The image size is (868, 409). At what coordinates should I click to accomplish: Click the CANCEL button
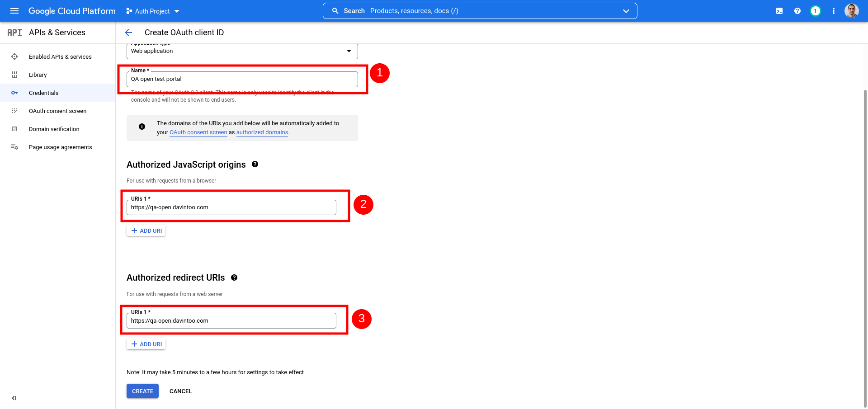(x=180, y=391)
